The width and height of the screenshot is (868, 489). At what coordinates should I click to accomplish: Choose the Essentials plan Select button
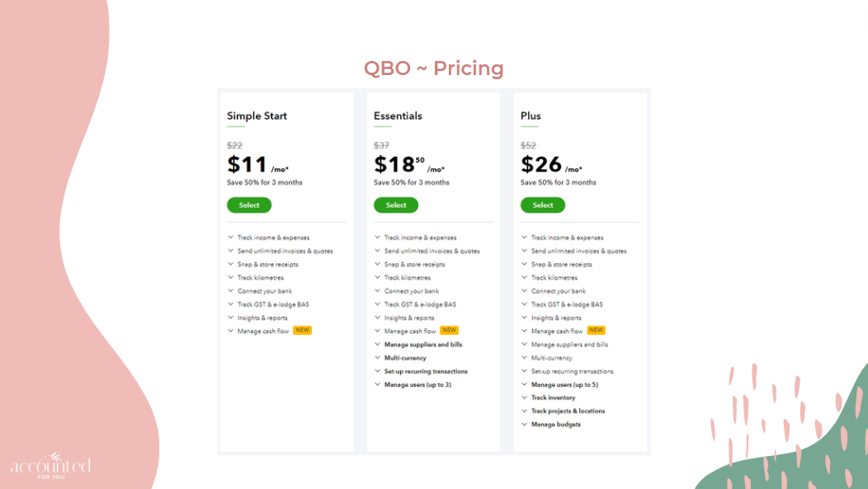click(x=396, y=205)
